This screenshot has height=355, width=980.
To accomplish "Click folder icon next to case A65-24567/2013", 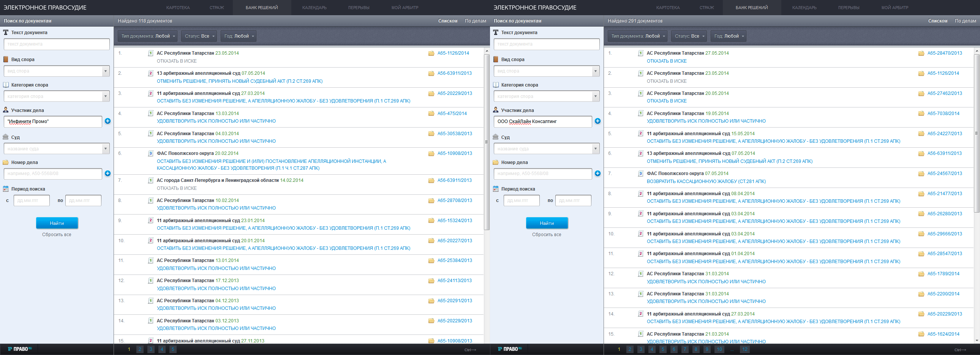I will pyautogui.click(x=921, y=173).
